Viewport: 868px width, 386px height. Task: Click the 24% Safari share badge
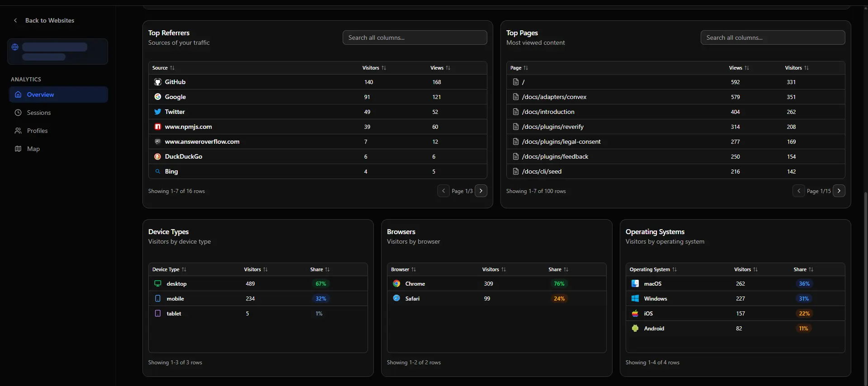click(x=559, y=298)
